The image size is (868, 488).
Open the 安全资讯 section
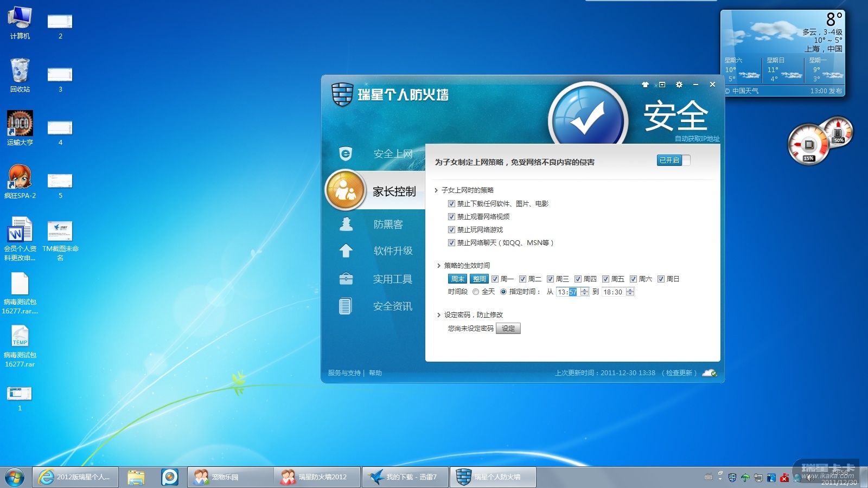374,306
